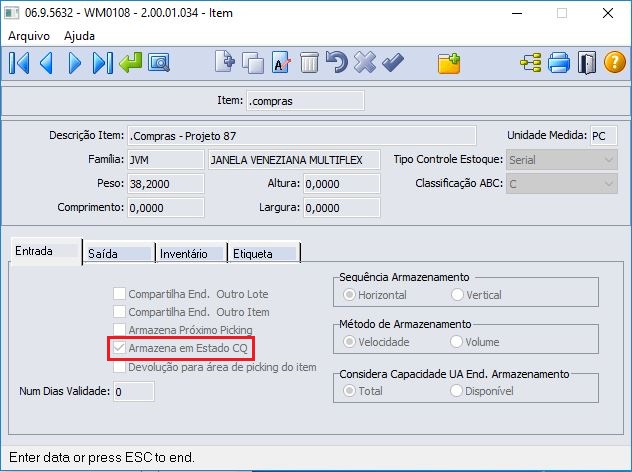This screenshot has width=632, height=472.
Task: Switch to the Saída tab
Action: point(119,254)
